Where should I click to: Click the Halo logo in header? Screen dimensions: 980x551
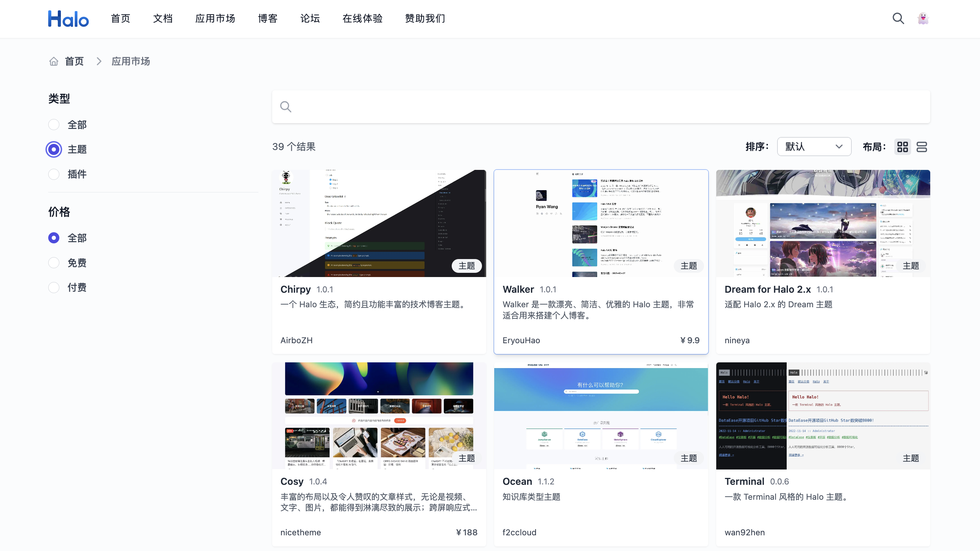pos(68,18)
